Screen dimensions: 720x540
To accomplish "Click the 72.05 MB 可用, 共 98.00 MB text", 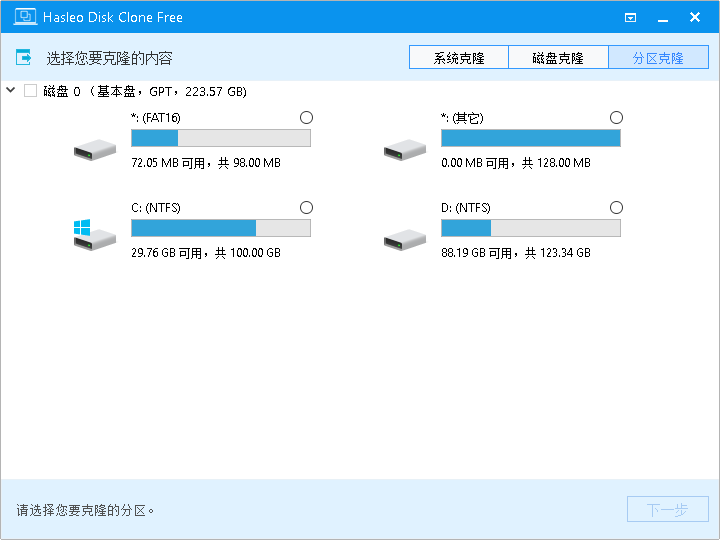I will pyautogui.click(x=206, y=163).
